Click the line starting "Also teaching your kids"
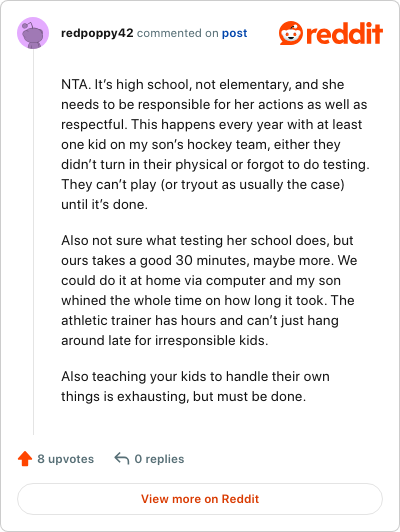The image size is (400, 532). point(195,377)
